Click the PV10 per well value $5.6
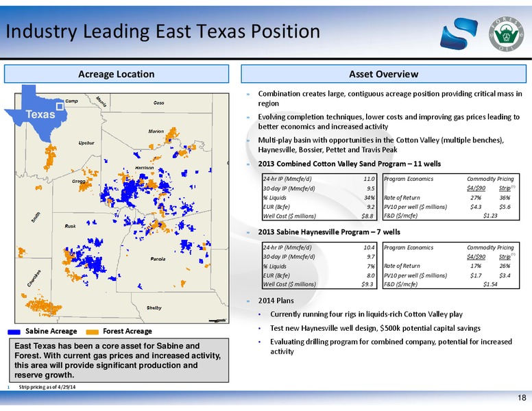The image size is (532, 411). tap(505, 207)
